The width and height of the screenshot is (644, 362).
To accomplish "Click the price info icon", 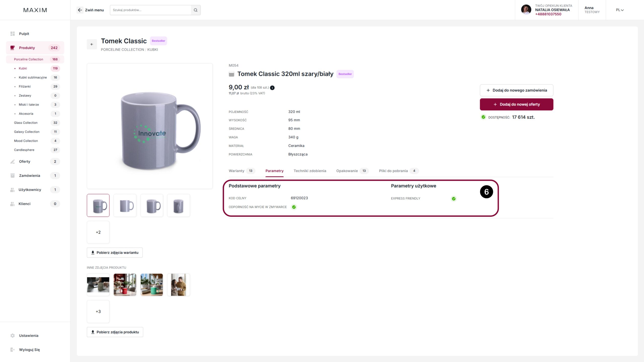I will click(272, 88).
